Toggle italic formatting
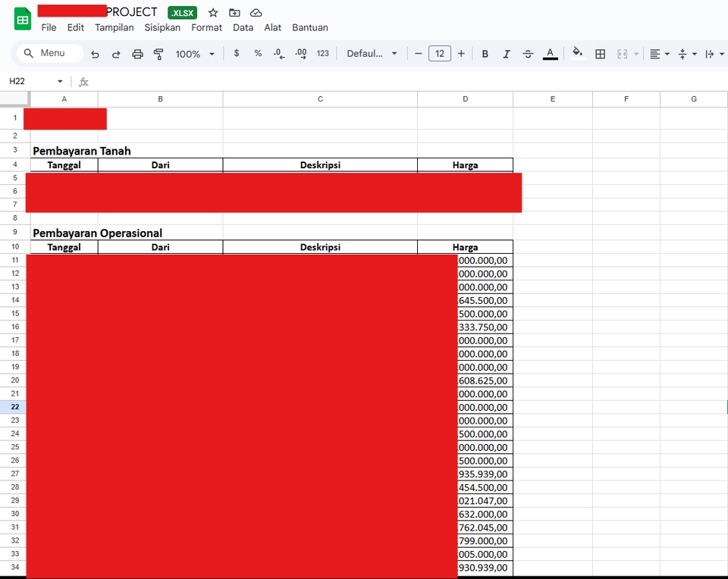This screenshot has height=579, width=728. click(506, 54)
